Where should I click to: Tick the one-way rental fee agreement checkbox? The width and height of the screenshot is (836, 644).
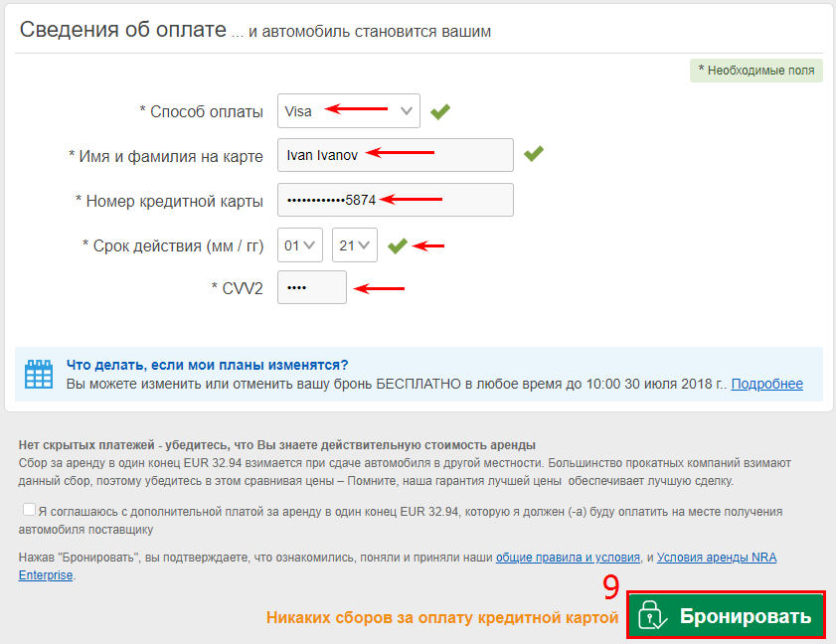click(x=29, y=511)
